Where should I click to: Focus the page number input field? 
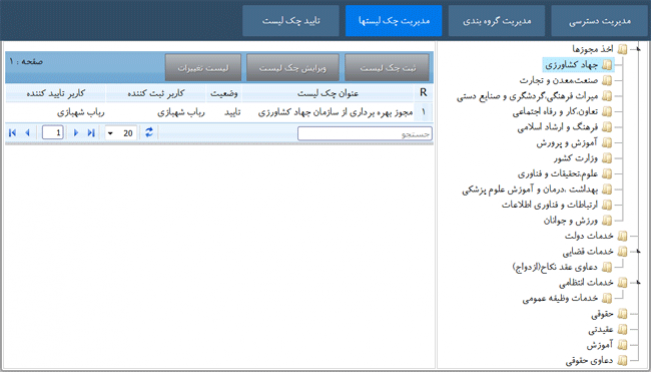point(53,133)
